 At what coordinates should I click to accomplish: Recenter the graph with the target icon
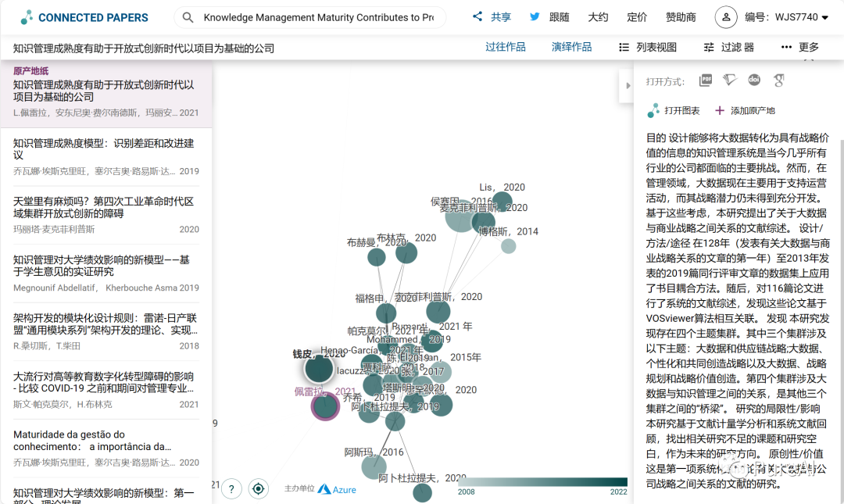259,488
